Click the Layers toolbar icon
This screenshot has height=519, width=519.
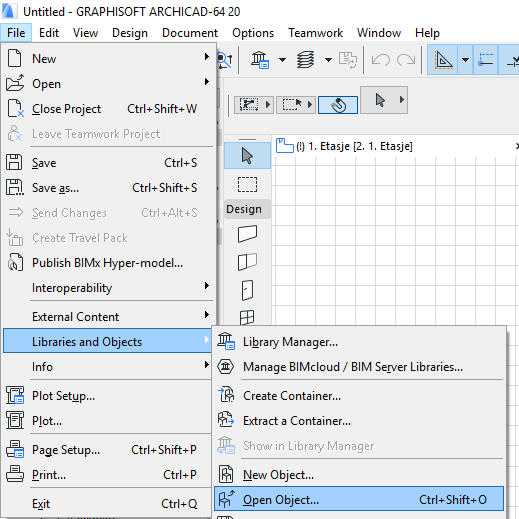coord(305,60)
